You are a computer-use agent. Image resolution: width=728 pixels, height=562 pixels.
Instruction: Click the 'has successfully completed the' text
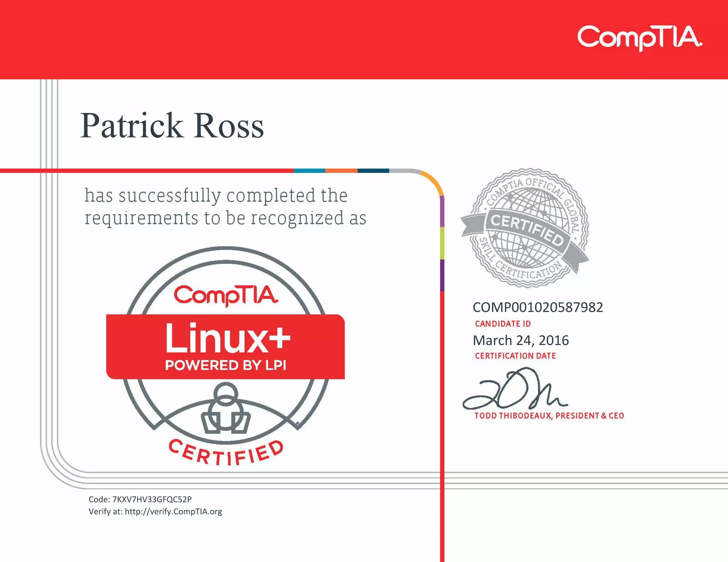coord(216,196)
